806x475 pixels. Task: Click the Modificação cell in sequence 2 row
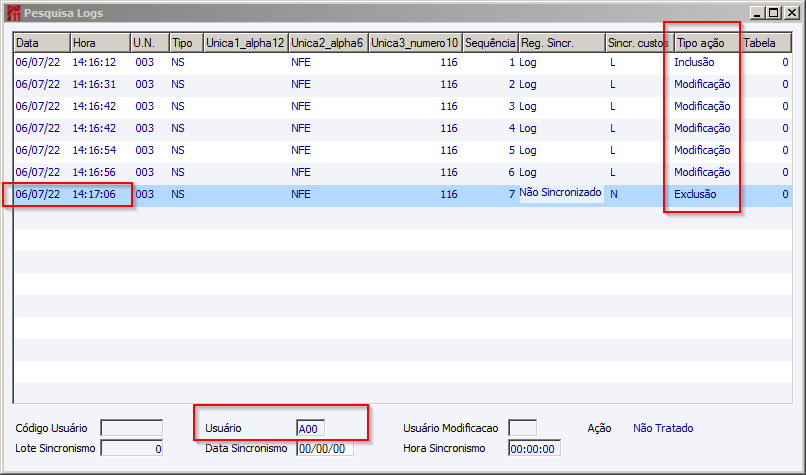(702, 84)
